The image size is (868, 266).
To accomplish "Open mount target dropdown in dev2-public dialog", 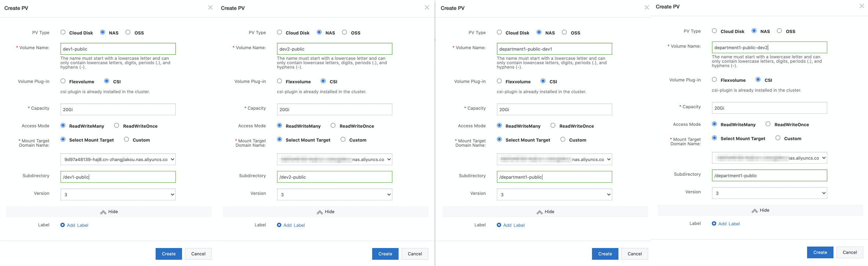I will (x=334, y=159).
